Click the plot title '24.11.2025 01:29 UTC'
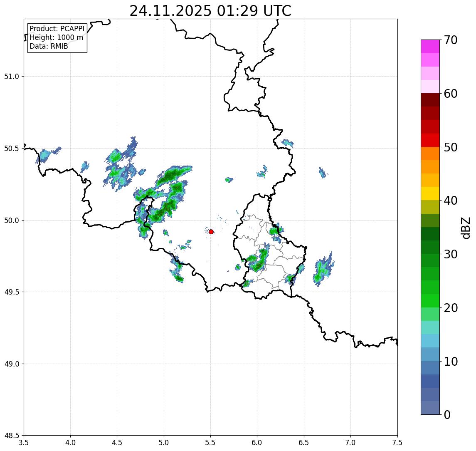The height and width of the screenshot is (451, 476). tap(210, 11)
